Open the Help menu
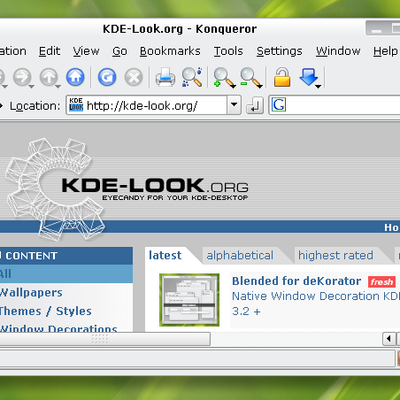This screenshot has height=400, width=400. (385, 51)
